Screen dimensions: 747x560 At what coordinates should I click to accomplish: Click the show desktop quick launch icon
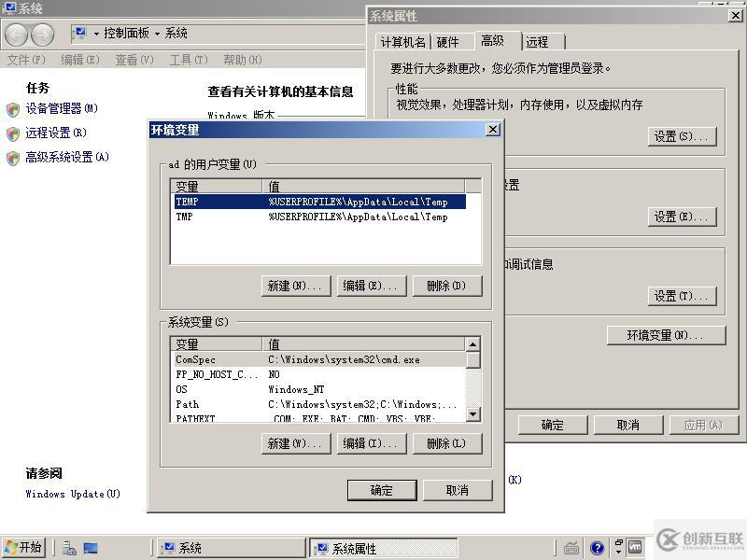[91, 548]
